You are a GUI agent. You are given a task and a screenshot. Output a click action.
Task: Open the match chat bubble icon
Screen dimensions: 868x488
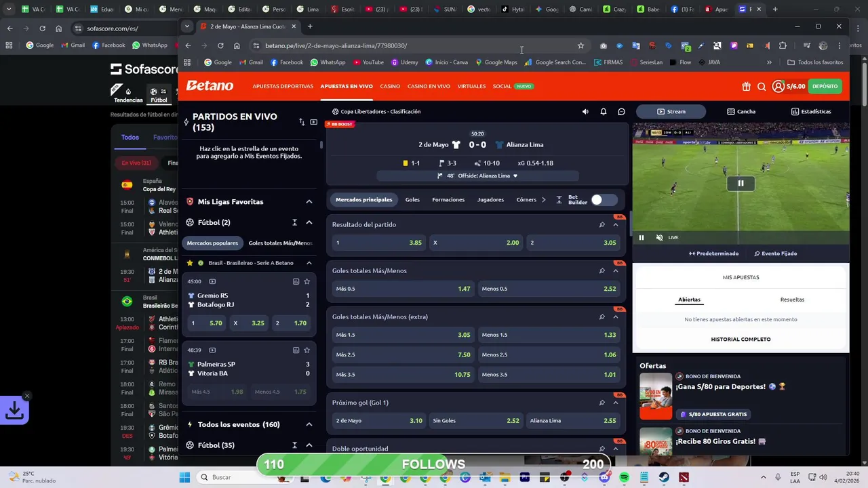coord(621,111)
